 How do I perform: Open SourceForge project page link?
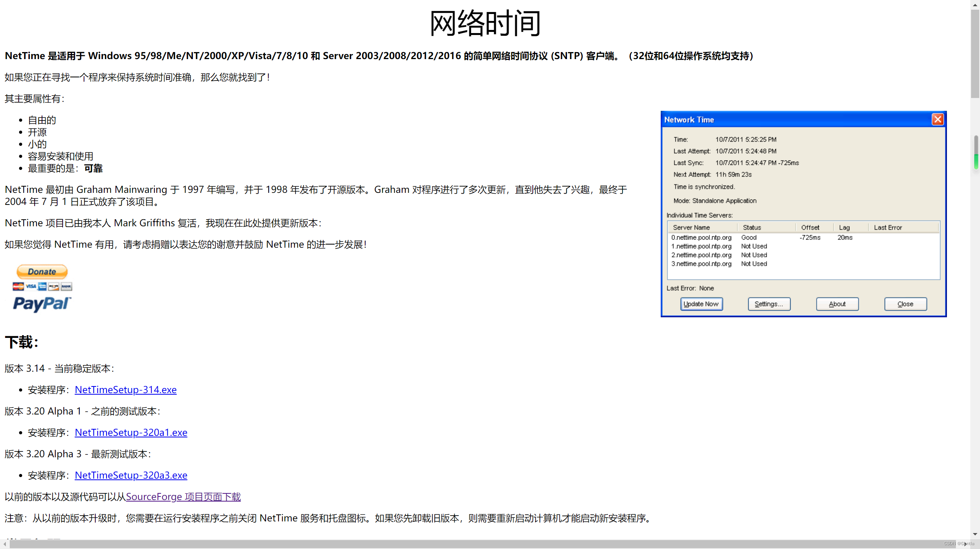(x=182, y=497)
